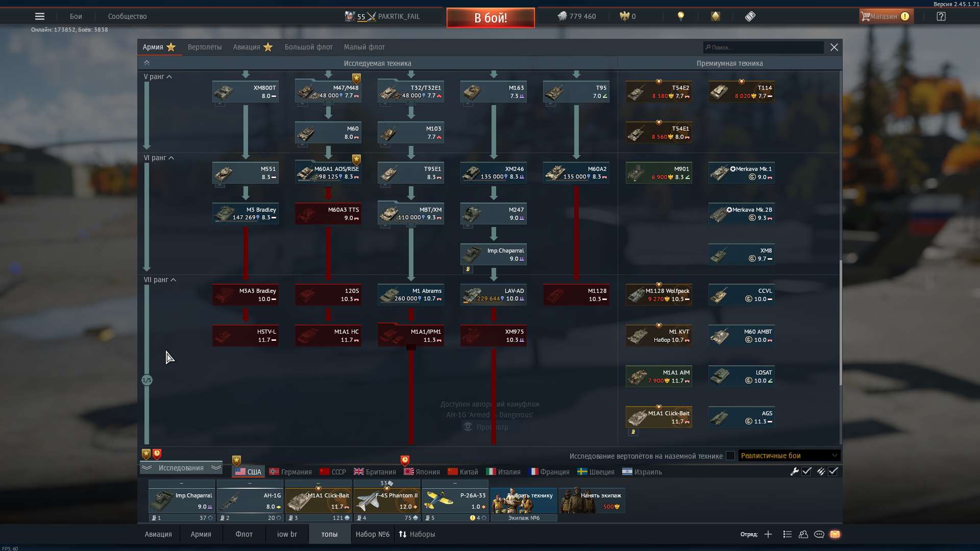Viewport: 980px width, 551px height.
Task: Select the XM800T vehicle card
Action: (246, 92)
